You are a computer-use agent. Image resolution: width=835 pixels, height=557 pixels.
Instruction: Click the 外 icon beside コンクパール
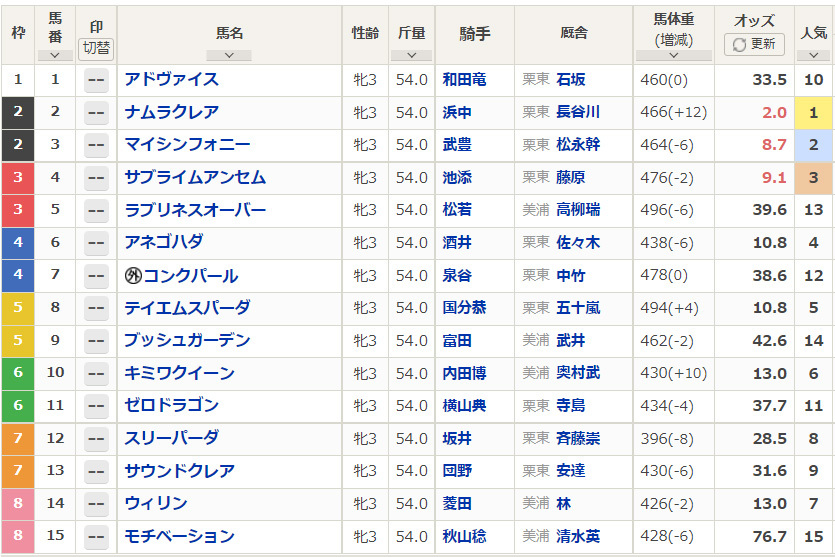pos(133,275)
